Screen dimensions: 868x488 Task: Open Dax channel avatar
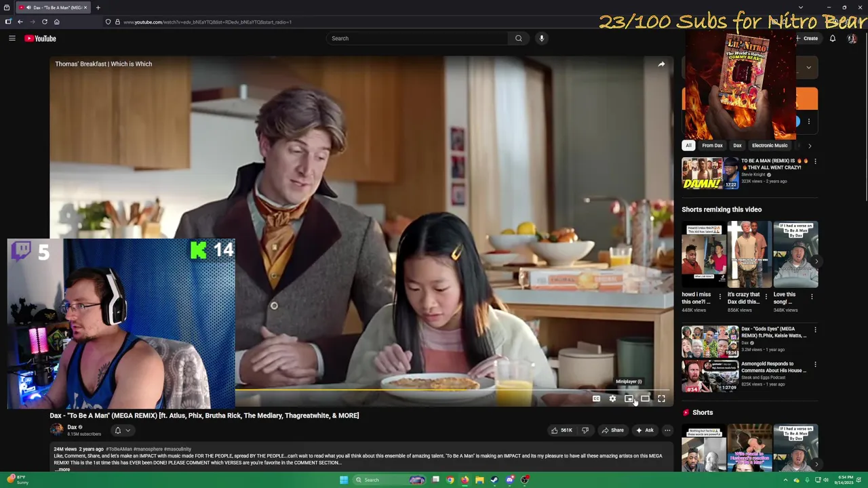pos(56,430)
